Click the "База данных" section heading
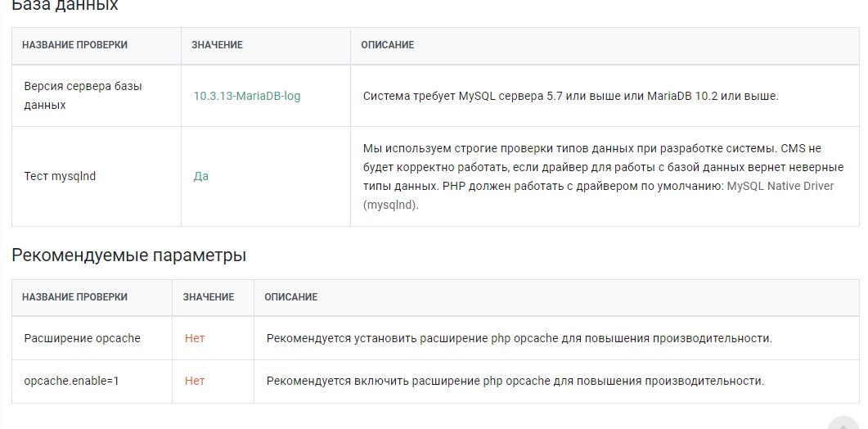The width and height of the screenshot is (868, 429). click(x=65, y=7)
